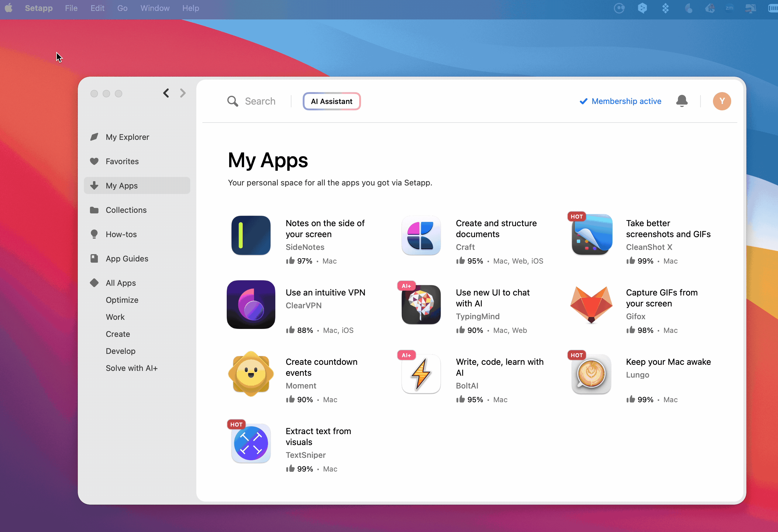
Task: Open the Lungo coffee icon
Action: pyautogui.click(x=591, y=374)
